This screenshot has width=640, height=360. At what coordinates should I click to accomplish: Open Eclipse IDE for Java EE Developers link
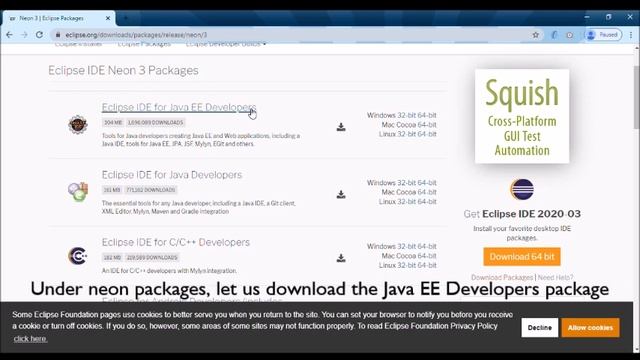[x=179, y=107]
